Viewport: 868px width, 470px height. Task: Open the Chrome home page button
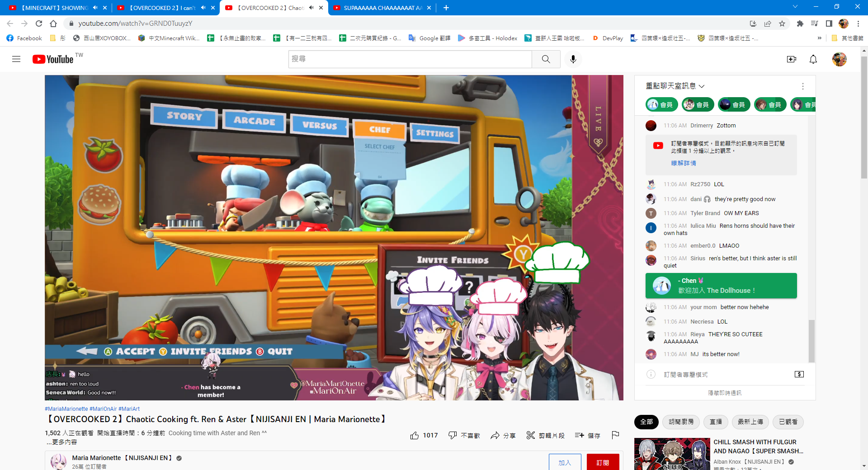click(x=53, y=23)
